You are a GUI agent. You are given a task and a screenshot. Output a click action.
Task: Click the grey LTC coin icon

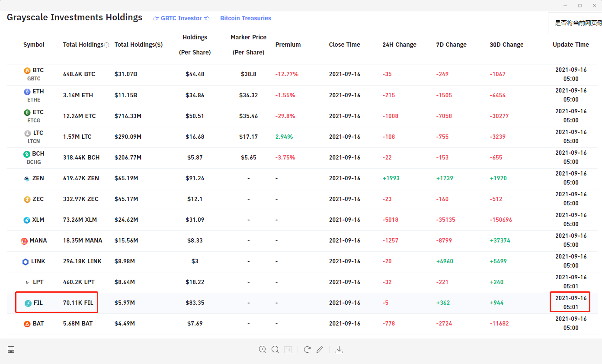[28, 133]
